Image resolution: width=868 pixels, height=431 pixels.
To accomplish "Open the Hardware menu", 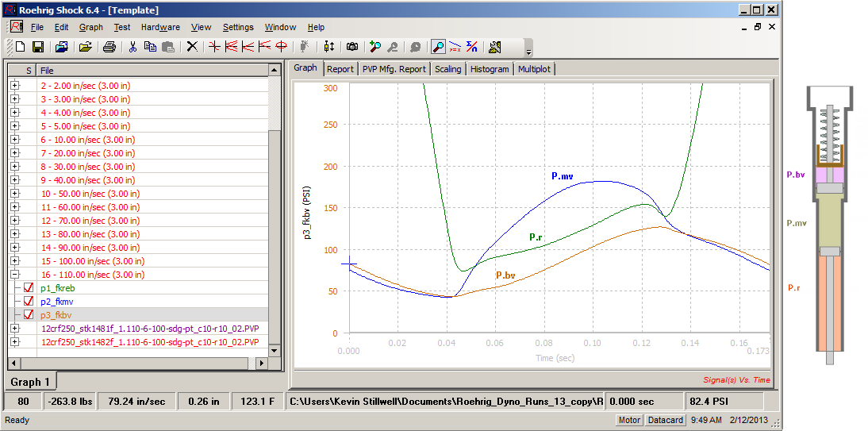I will (x=160, y=27).
